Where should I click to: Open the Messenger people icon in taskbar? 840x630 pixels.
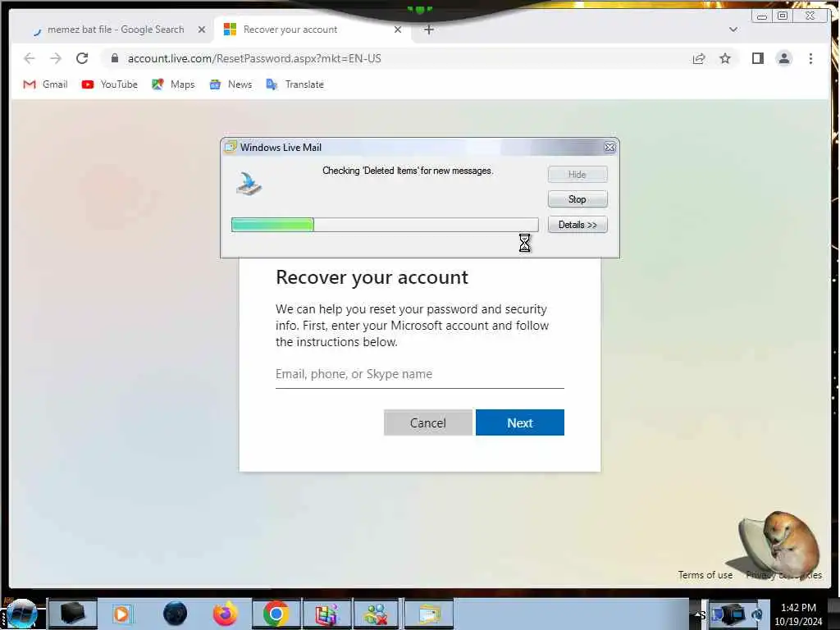tap(376, 614)
